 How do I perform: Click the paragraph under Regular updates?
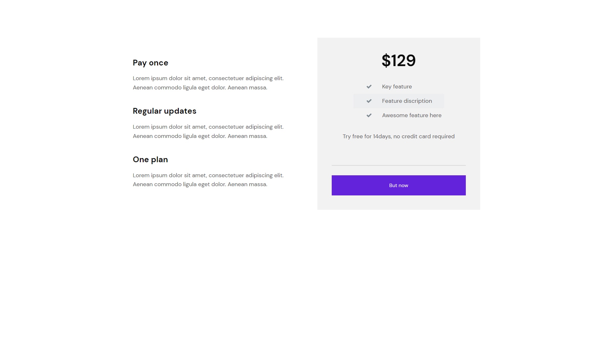tap(208, 131)
